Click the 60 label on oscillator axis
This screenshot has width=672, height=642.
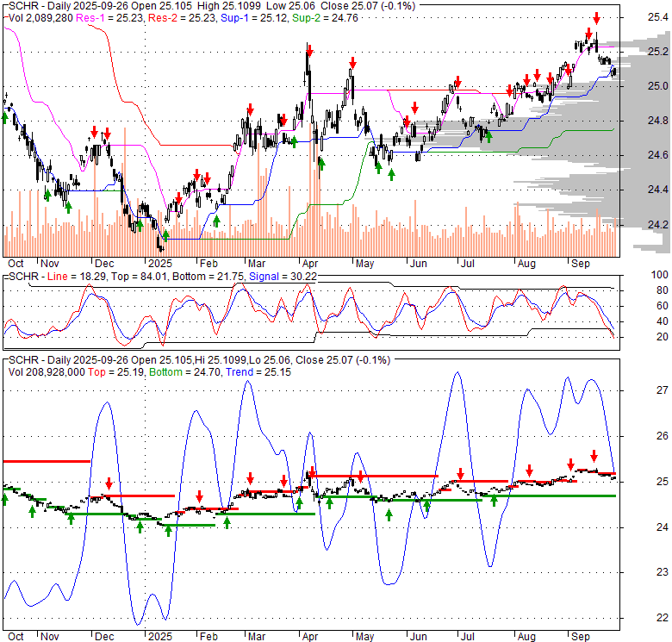[663, 306]
